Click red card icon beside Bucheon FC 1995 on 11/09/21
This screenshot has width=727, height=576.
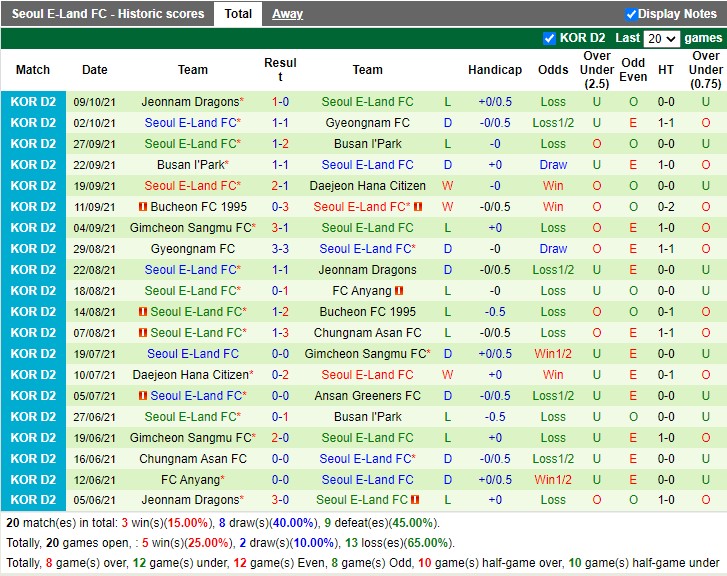[144, 207]
